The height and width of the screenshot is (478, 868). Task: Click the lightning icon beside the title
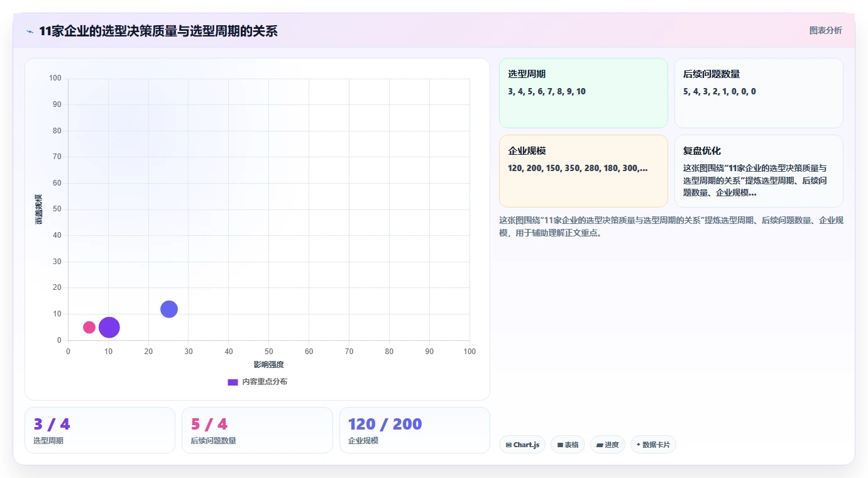pyautogui.click(x=30, y=31)
